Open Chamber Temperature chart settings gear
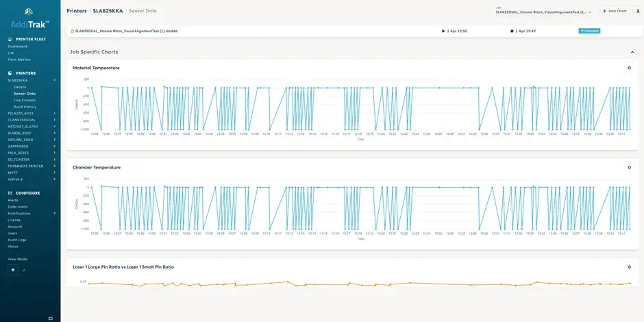644x322 pixels. tap(629, 168)
